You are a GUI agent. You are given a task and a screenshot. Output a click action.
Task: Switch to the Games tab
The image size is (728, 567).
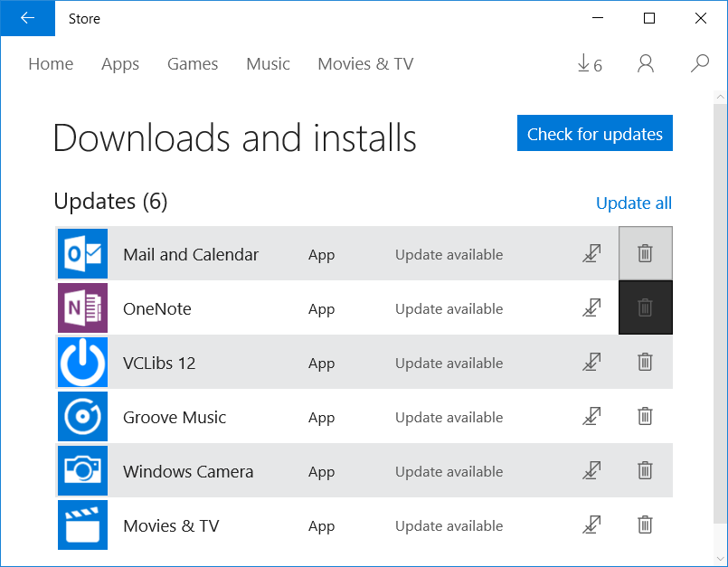pyautogui.click(x=193, y=63)
